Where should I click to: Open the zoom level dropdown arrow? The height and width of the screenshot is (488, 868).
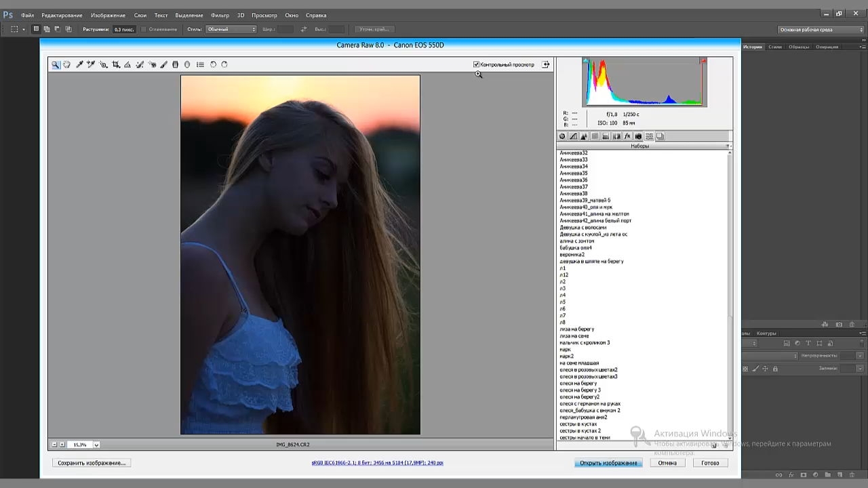point(96,445)
